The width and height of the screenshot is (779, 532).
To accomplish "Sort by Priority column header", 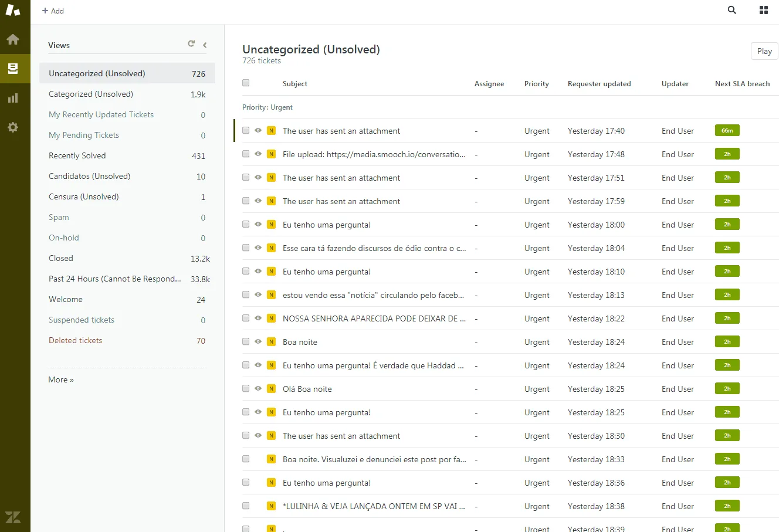I will pos(537,84).
